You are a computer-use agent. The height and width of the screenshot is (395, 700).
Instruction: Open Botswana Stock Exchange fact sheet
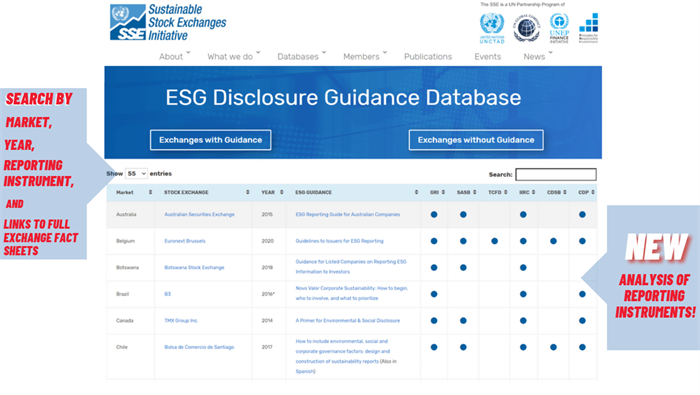click(x=194, y=268)
